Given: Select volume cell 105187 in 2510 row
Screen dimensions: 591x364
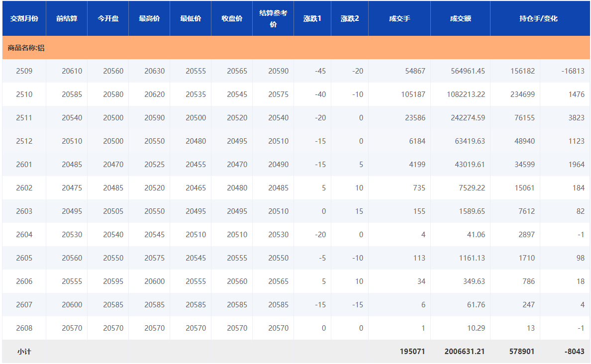Looking at the screenshot, I should click(413, 94).
